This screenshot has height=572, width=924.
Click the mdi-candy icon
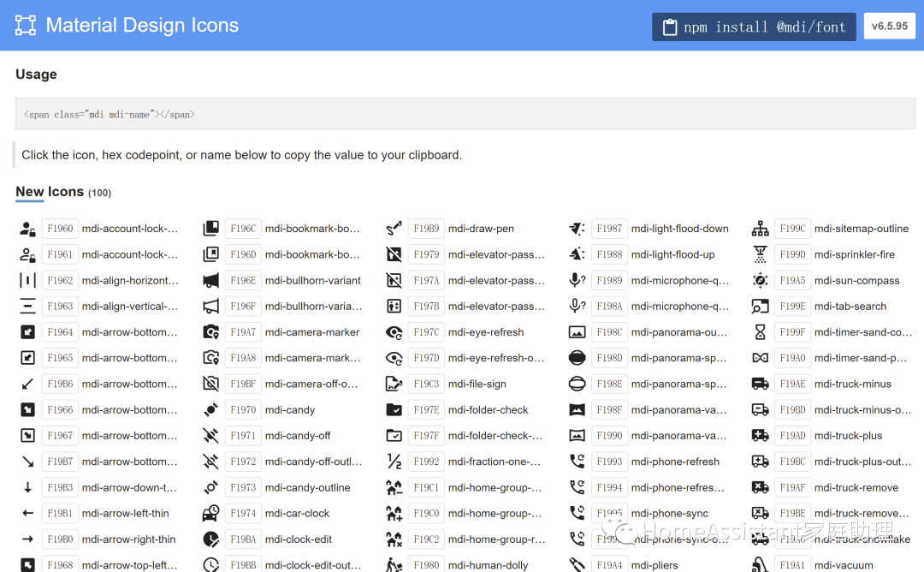[211, 410]
